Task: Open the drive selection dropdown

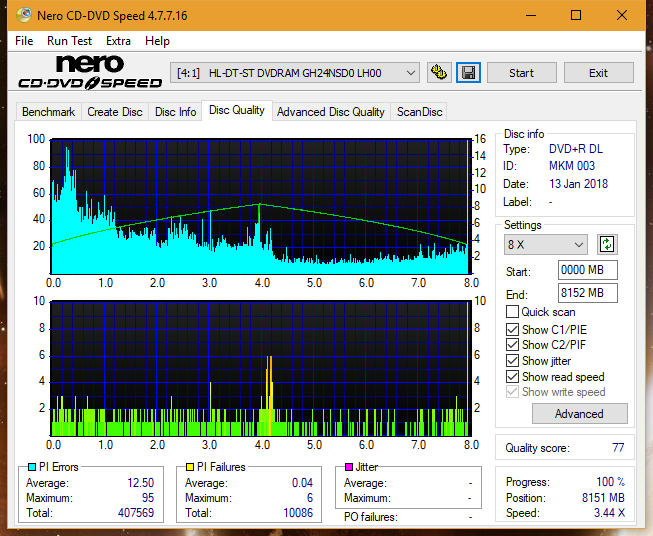Action: coord(294,73)
